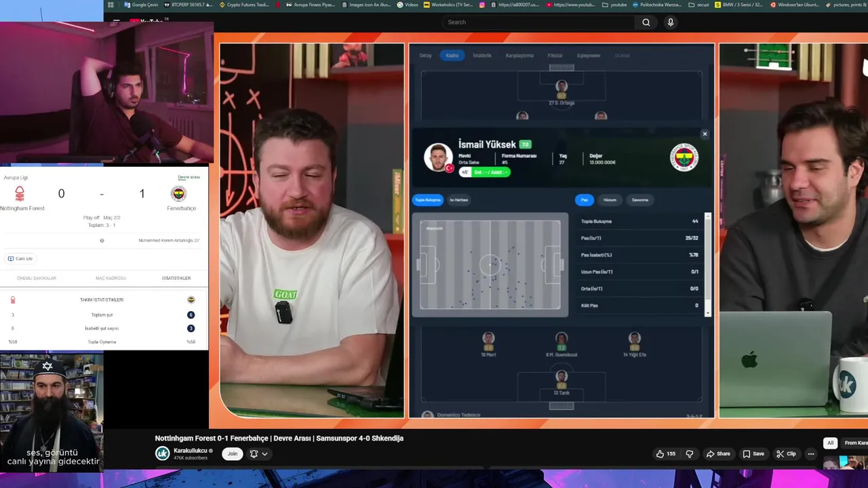Click the 14 Yiğit Efe player marker

[x=634, y=344]
